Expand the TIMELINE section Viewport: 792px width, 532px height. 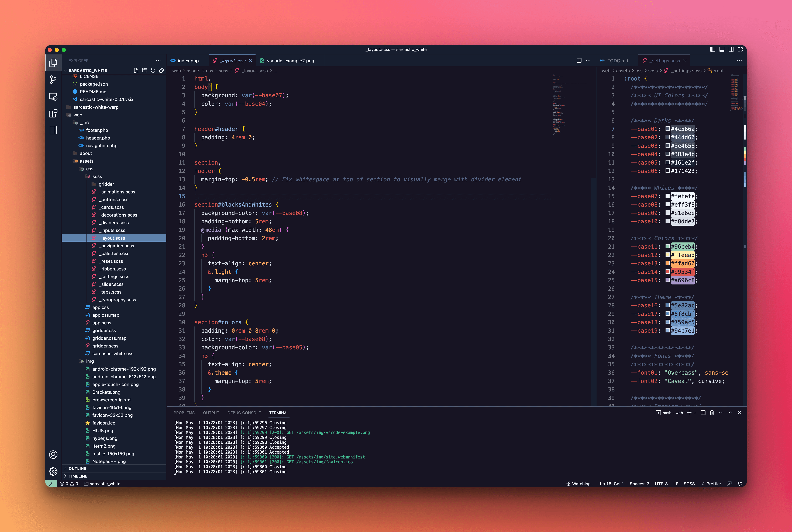[78, 476]
